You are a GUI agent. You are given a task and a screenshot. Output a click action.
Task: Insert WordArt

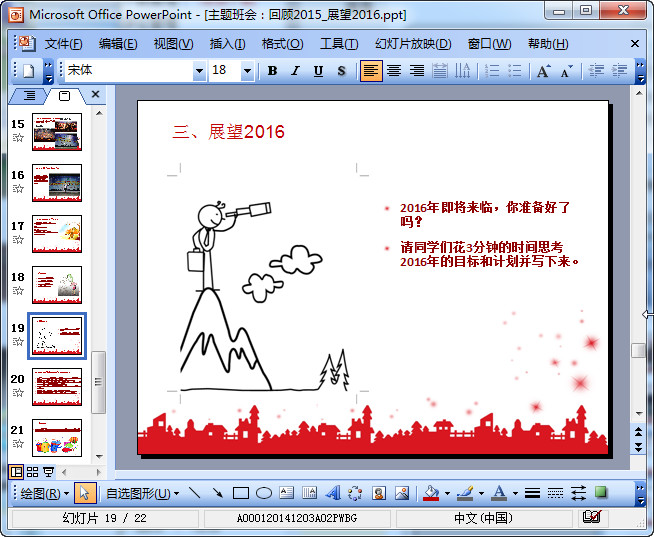click(332, 493)
